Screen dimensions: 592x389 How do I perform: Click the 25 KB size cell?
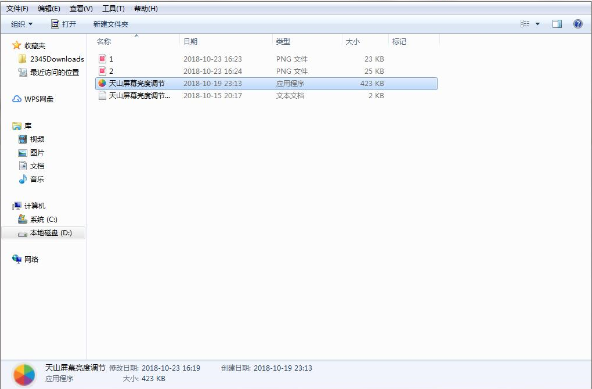point(374,71)
